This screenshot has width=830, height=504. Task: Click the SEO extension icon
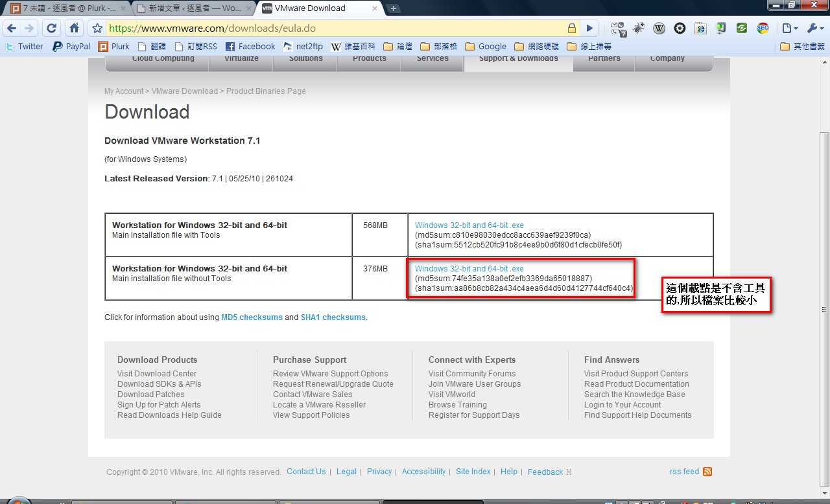click(x=763, y=29)
